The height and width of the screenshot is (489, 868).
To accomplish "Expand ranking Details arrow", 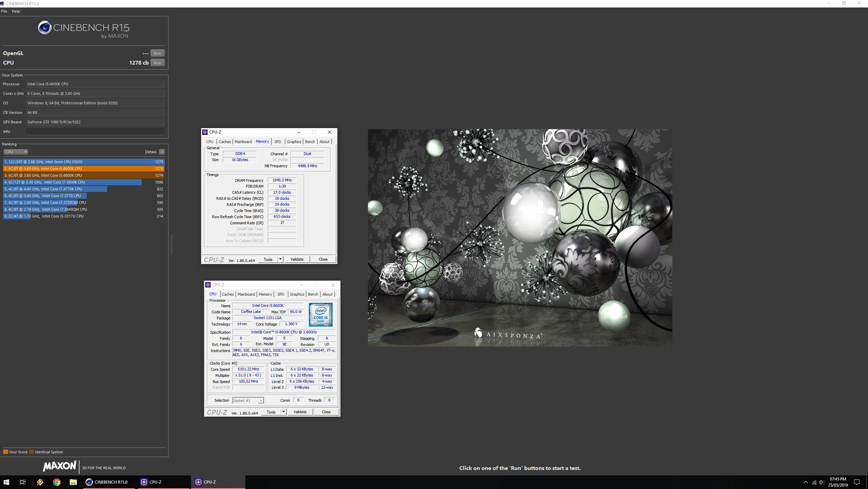I will [x=162, y=152].
